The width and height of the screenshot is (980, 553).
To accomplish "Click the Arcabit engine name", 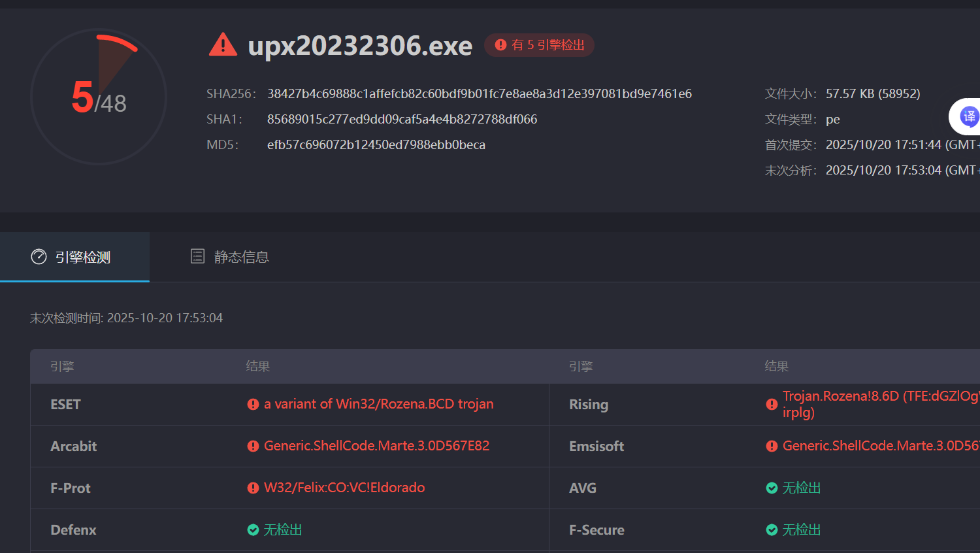I will click(x=74, y=446).
